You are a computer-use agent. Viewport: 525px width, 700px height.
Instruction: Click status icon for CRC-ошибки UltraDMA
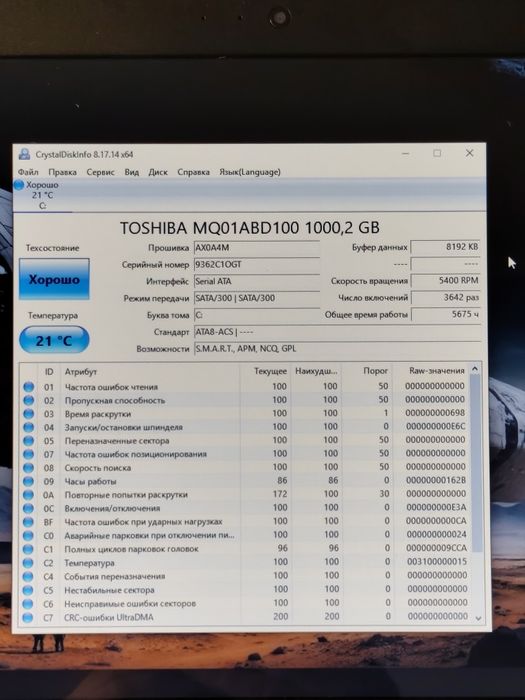point(28,618)
